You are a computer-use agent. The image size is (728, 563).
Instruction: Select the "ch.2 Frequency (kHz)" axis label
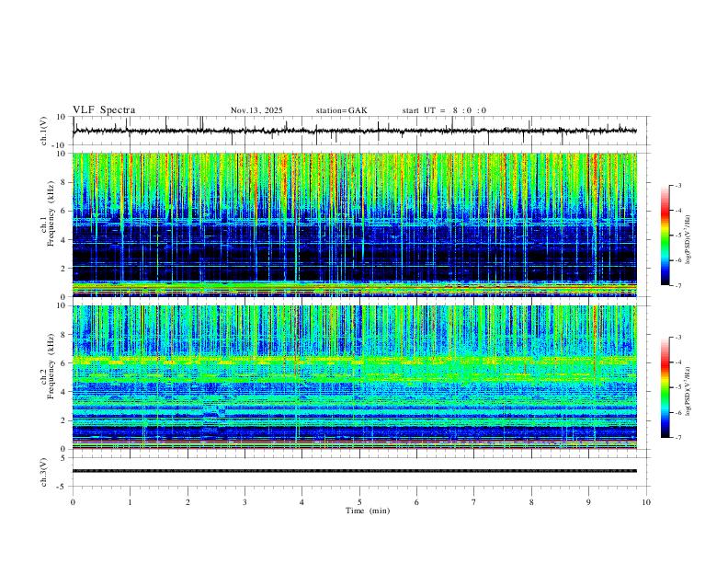click(48, 366)
